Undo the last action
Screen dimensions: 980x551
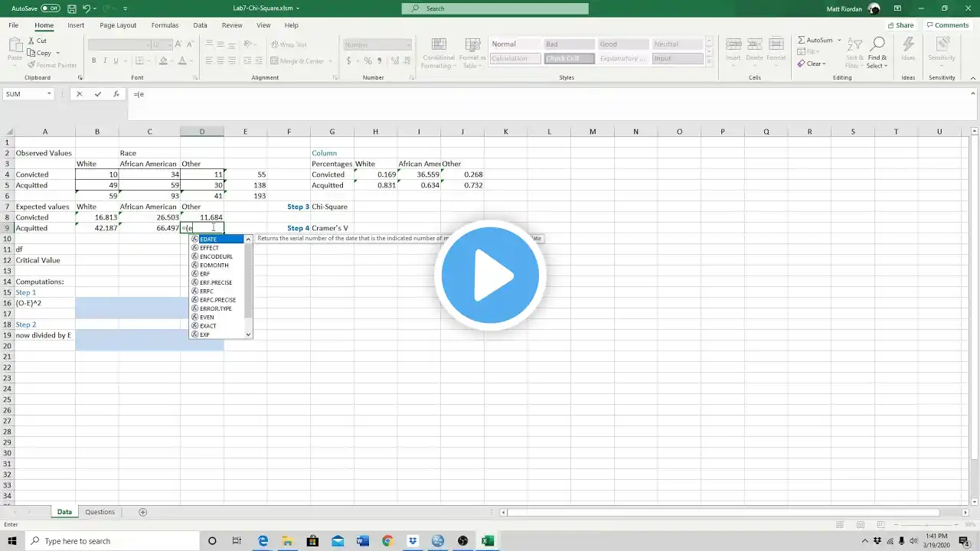(x=87, y=8)
